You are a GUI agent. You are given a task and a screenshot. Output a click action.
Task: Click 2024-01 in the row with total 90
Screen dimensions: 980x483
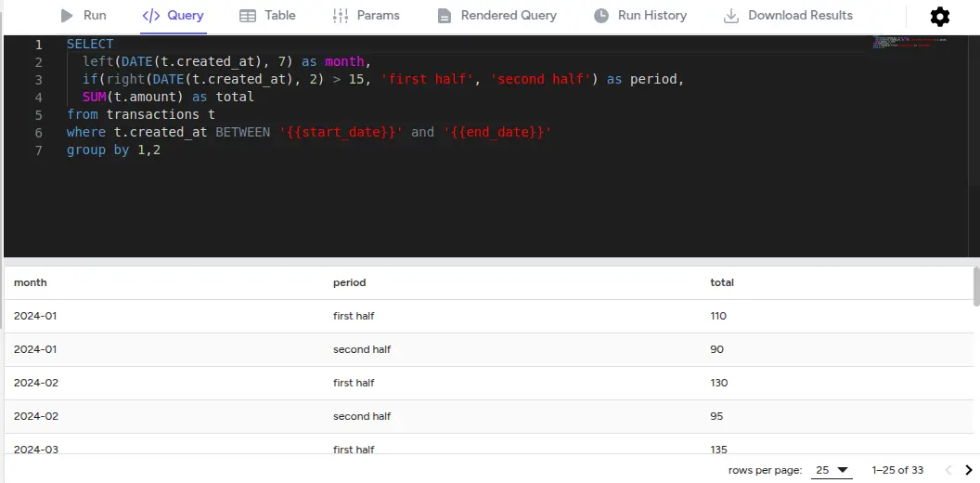pos(35,349)
